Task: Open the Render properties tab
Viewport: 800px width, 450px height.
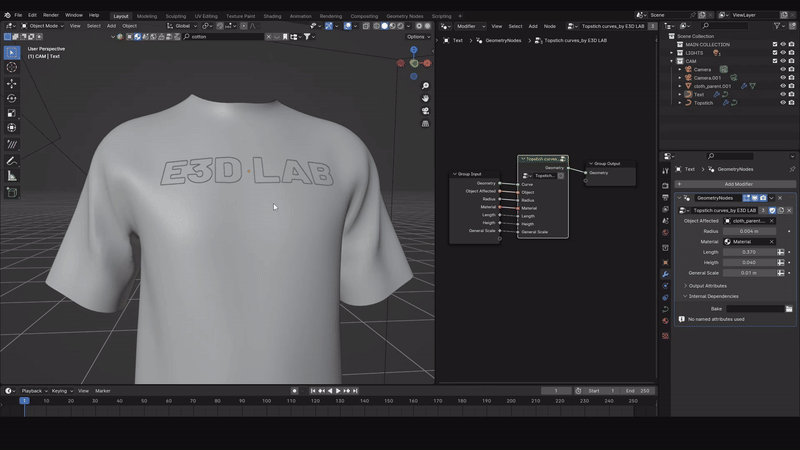Action: click(665, 186)
